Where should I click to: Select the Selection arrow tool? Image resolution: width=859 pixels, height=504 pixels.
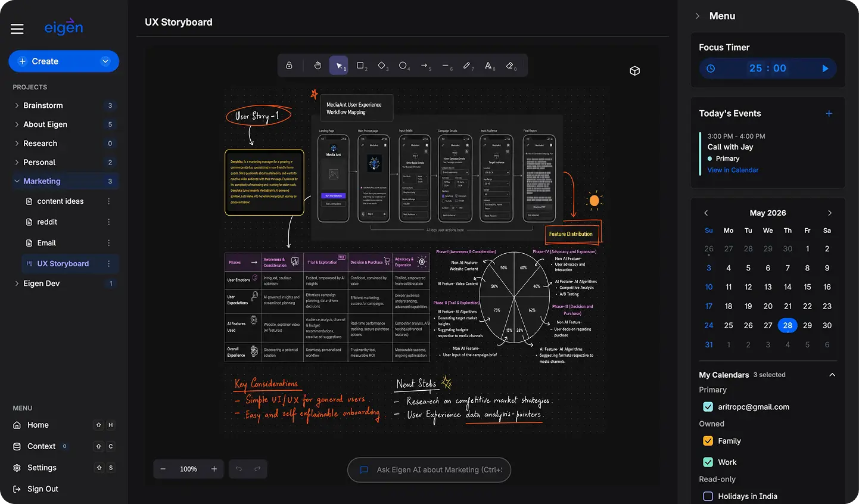click(x=339, y=66)
